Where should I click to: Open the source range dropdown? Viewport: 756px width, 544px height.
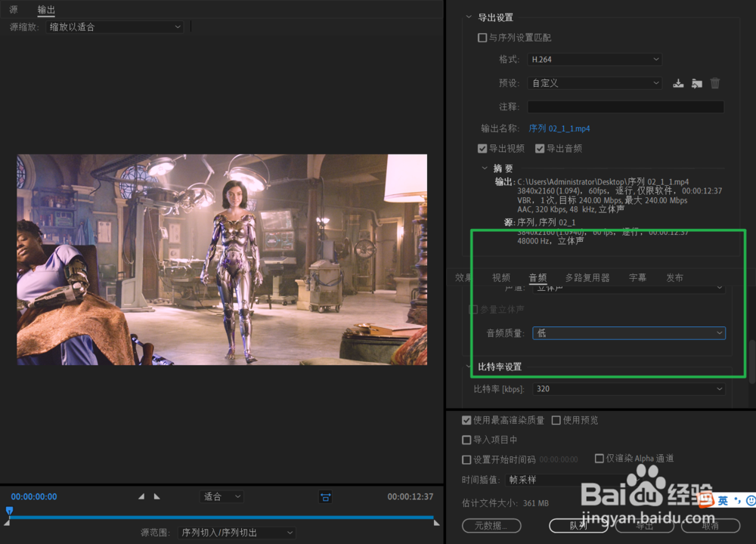236,533
